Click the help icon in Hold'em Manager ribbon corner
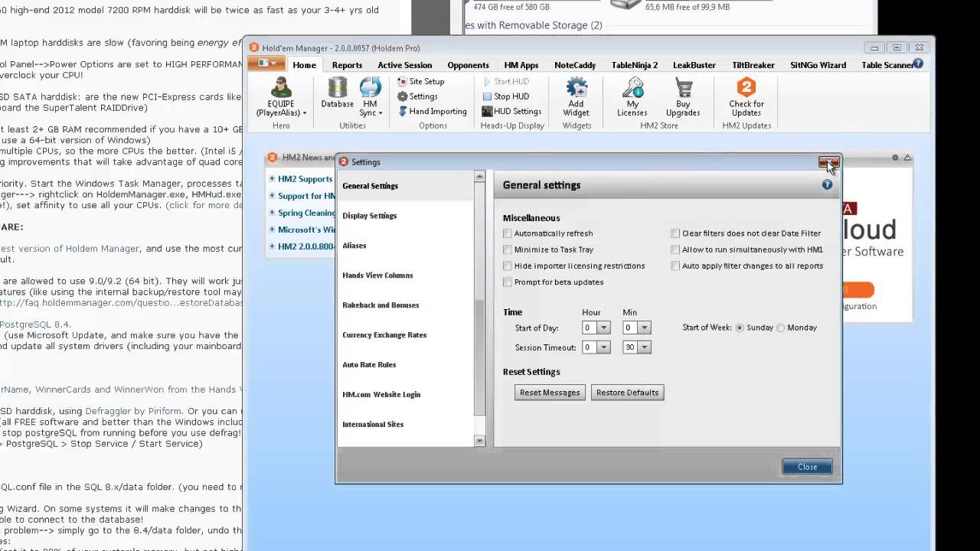Screen dimensions: 980x551 pos(917,64)
